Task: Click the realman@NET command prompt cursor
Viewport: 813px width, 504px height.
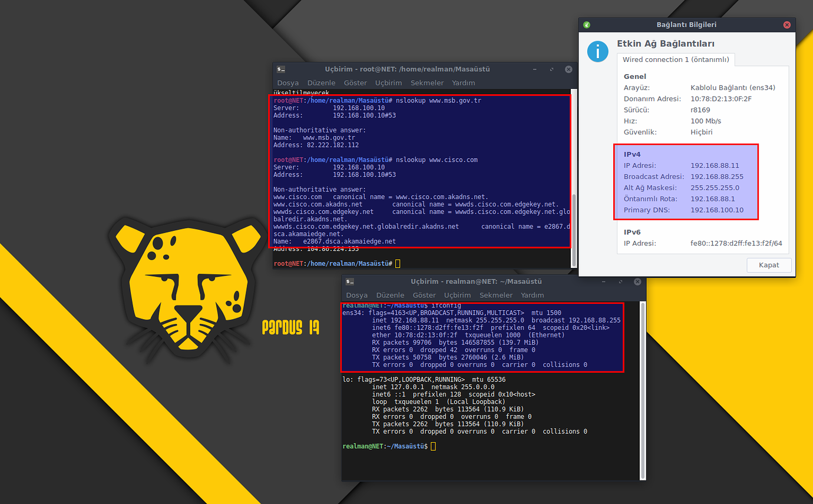Action: pyautogui.click(x=433, y=447)
